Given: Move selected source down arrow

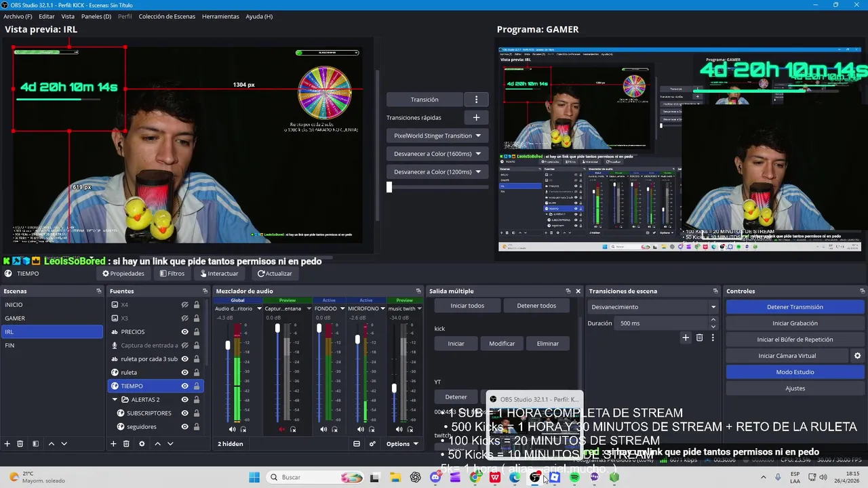Looking at the screenshot, I should 170,444.
